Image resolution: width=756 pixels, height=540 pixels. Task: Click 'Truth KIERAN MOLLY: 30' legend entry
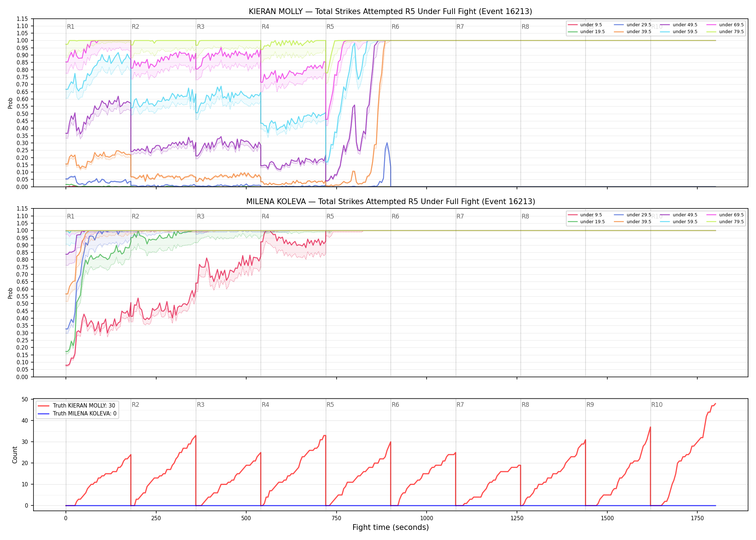click(x=77, y=406)
